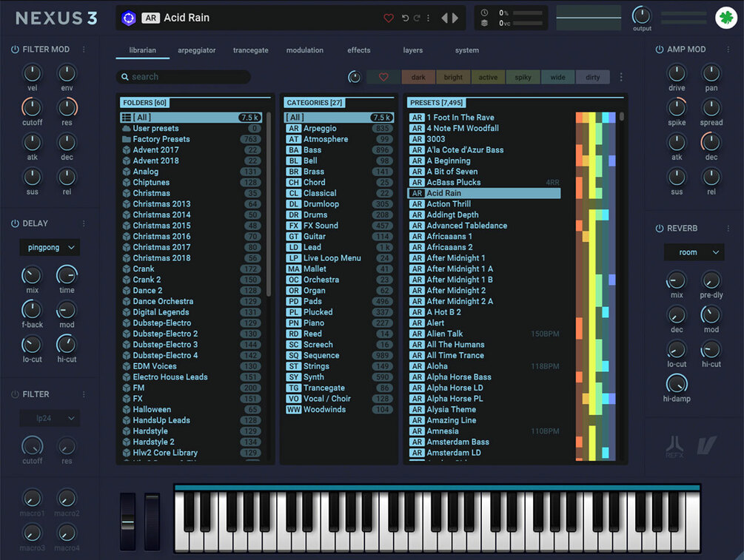Image resolution: width=744 pixels, height=560 pixels.
Task: Select the Dubstep-Electro 3 folder
Action: click(x=191, y=345)
